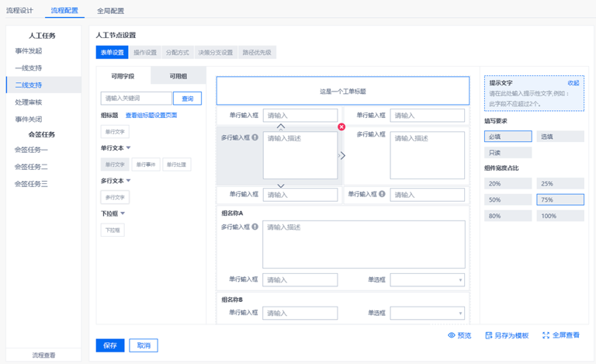Image resolution: width=596 pixels, height=364 pixels.
Task: Open the 查看组标题设置页面 link
Action: pos(151,116)
